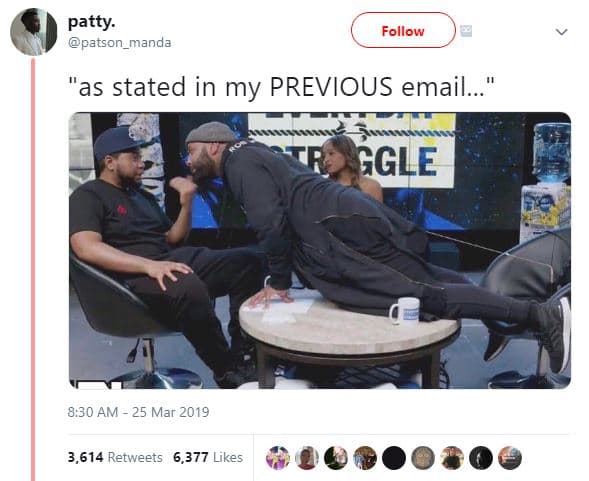Open the gray coin-like liker avatar
589x481 pixels.
coord(423,458)
